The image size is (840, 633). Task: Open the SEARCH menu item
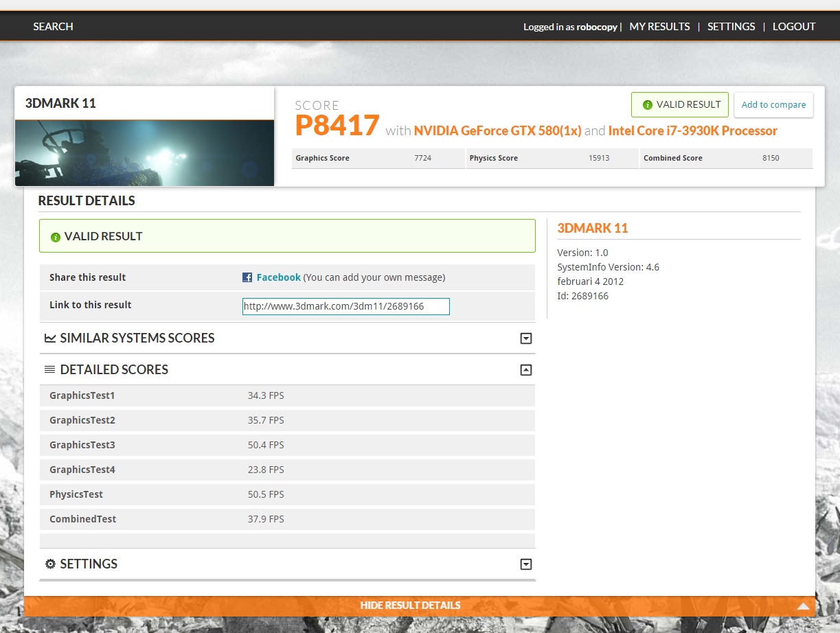(53, 27)
